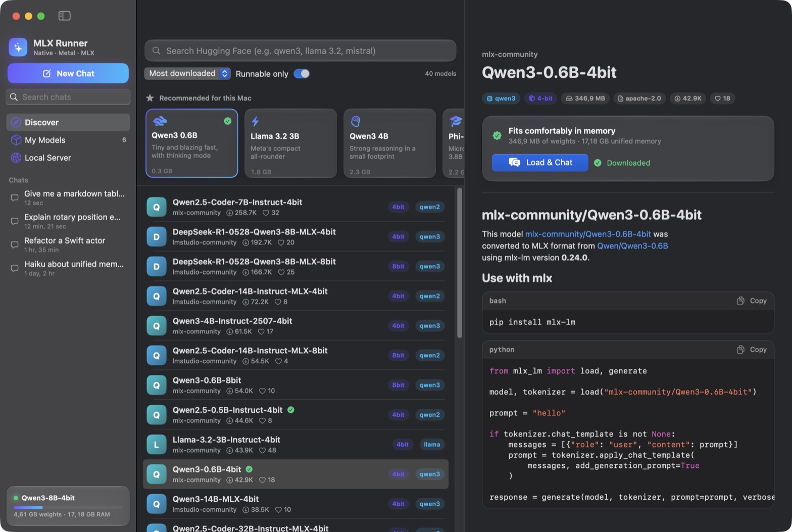
Task: Click the Local Server globe icon
Action: pos(16,158)
